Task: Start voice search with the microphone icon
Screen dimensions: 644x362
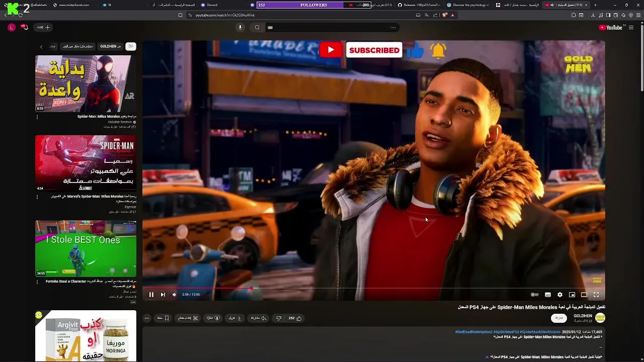Action: [240, 28]
